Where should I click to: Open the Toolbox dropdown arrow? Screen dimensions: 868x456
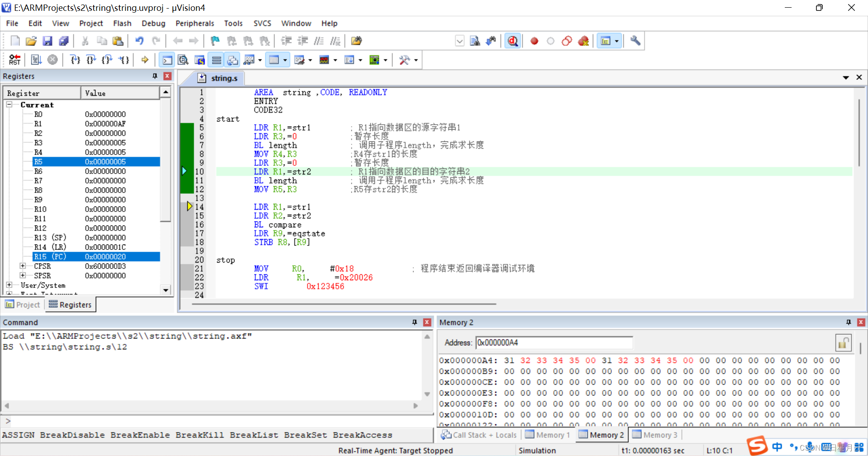tap(415, 60)
